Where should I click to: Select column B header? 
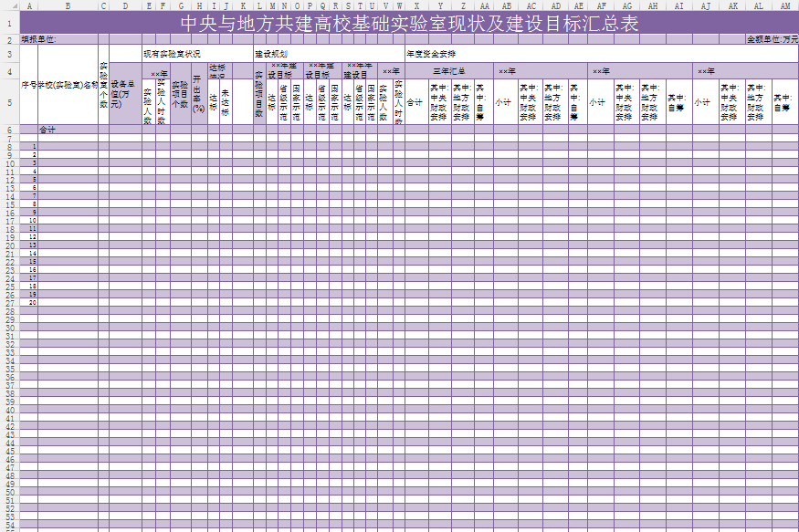tap(68, 5)
